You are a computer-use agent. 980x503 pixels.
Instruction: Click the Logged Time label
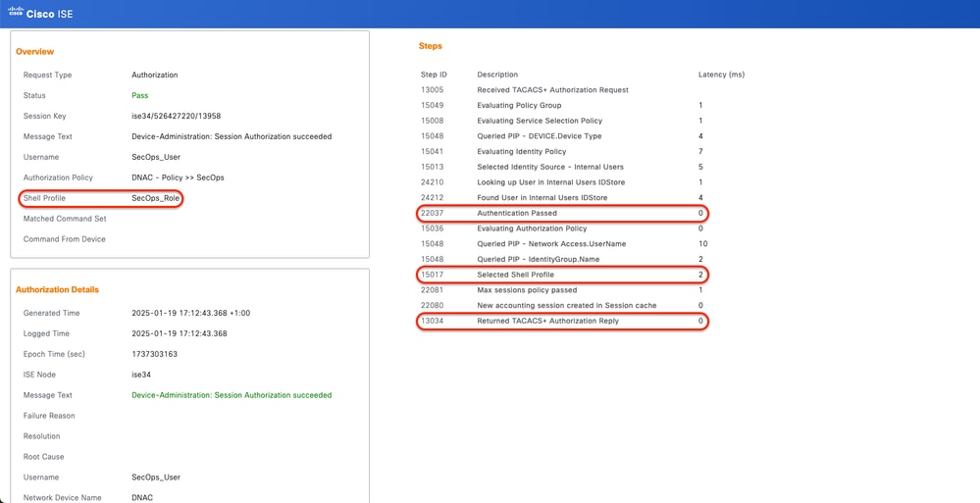(46, 333)
